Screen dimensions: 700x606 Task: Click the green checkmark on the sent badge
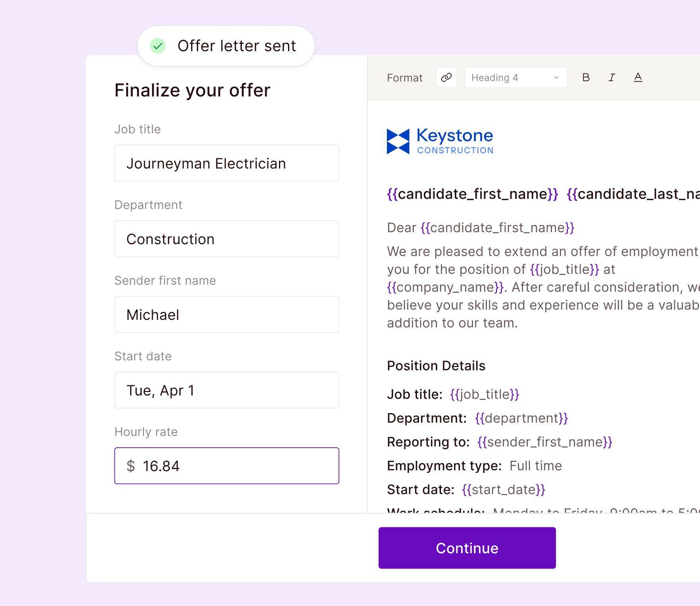[x=158, y=46]
